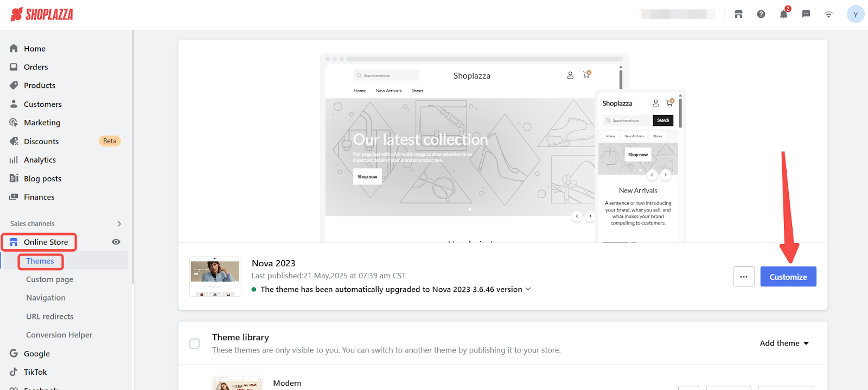Click the left sidebar scrollbar

132,157
